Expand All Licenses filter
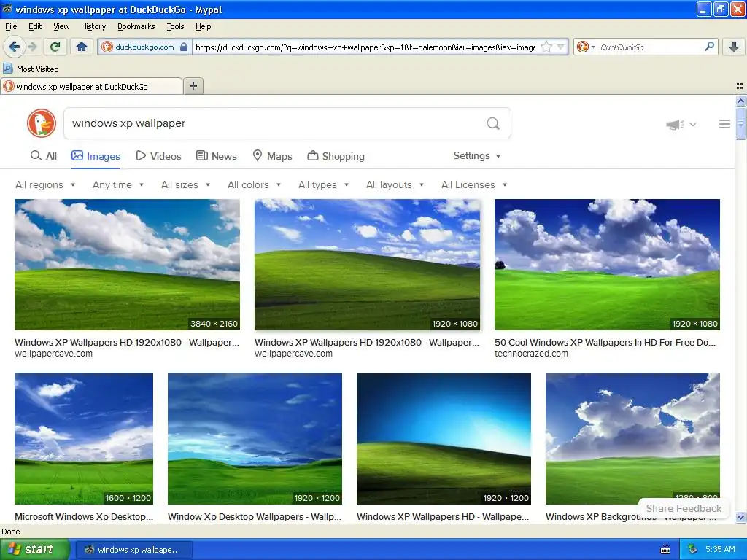Image resolution: width=747 pixels, height=560 pixels. [474, 184]
